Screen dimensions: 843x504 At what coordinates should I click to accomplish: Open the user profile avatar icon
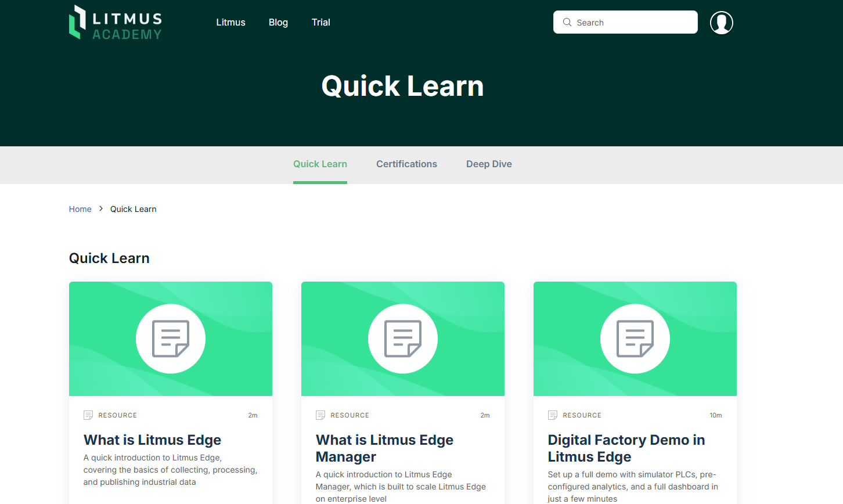click(721, 22)
